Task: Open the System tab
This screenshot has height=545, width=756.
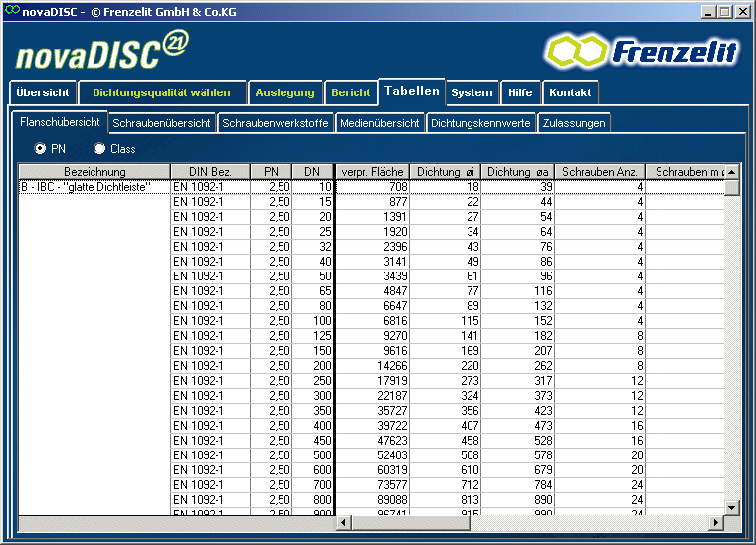Action: 472,92
